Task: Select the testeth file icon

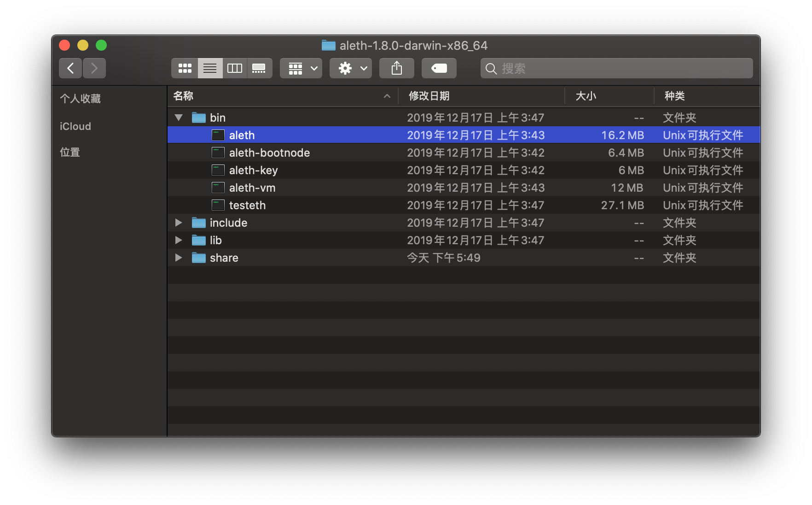Action: (x=218, y=205)
